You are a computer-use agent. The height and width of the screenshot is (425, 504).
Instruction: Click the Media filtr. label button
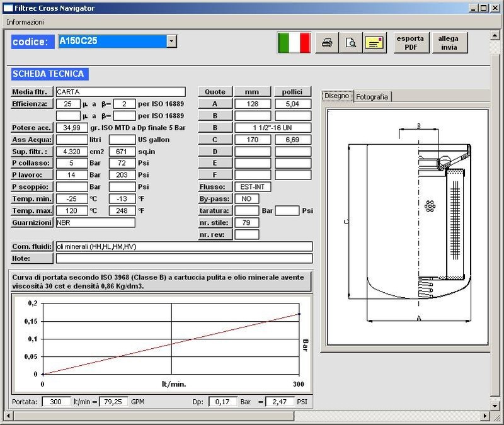pyautogui.click(x=31, y=92)
